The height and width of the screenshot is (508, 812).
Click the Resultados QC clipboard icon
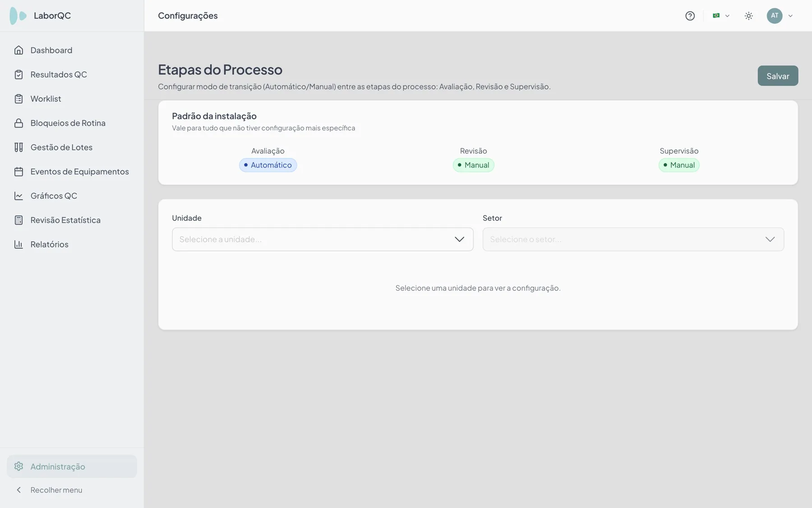coord(18,75)
